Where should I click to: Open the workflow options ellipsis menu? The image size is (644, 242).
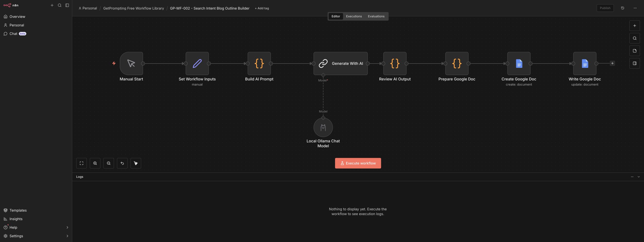point(635,8)
